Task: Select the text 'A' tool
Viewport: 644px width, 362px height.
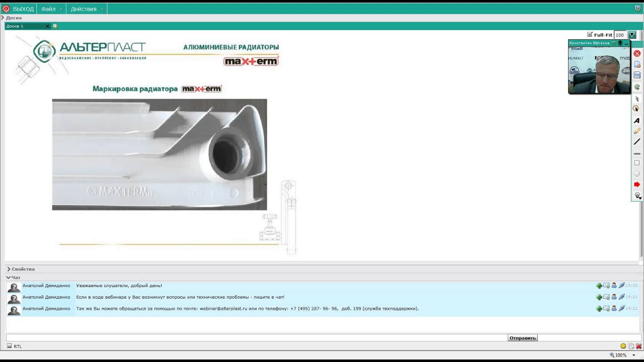Action: pos(637,121)
